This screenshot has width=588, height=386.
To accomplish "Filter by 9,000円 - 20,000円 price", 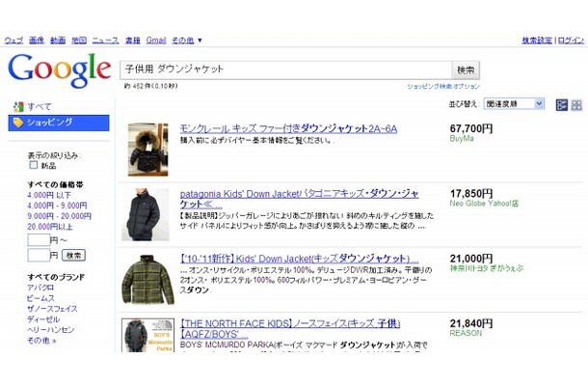I will tap(59, 216).
